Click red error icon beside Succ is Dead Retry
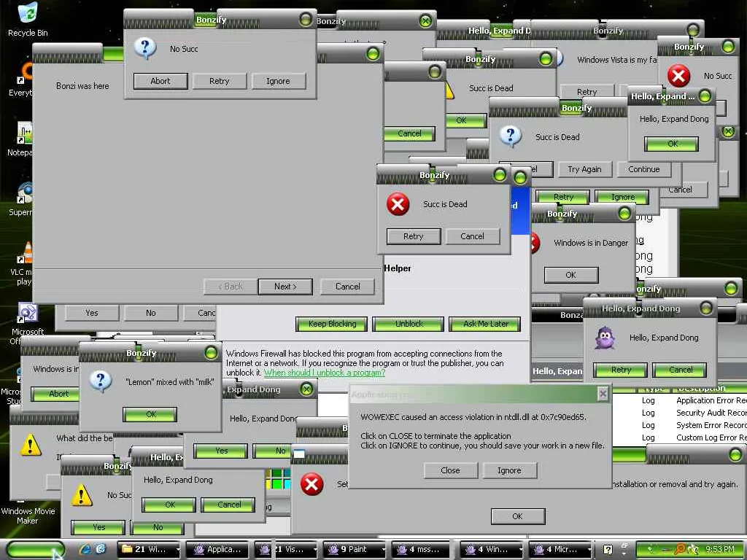747x560 pixels. point(398,204)
